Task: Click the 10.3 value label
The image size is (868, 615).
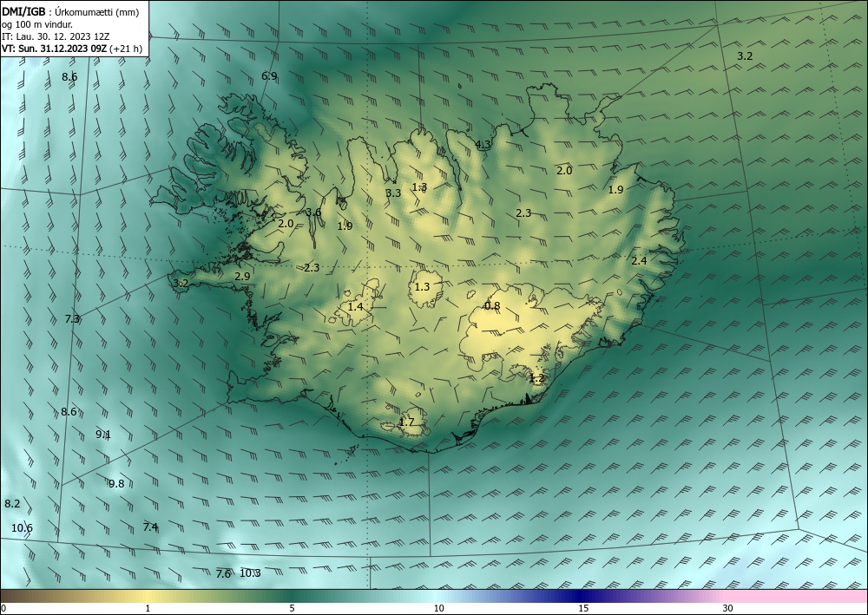Action: (250, 573)
